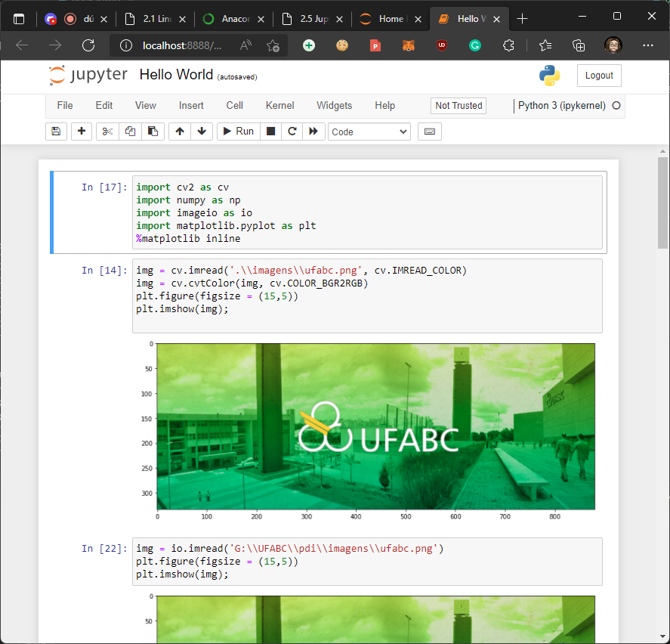This screenshot has height=644, width=670.
Task: Click the Not Trusted button
Action: coord(459,106)
